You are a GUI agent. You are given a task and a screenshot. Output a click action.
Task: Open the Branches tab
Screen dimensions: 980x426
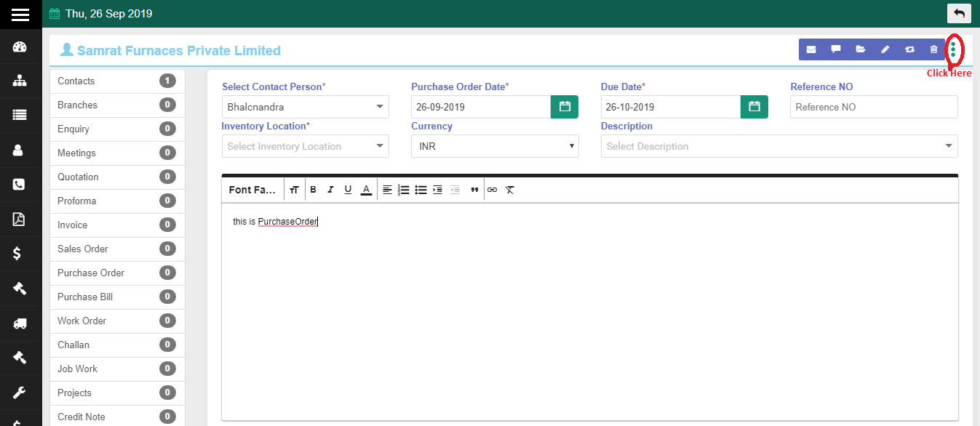pos(117,105)
